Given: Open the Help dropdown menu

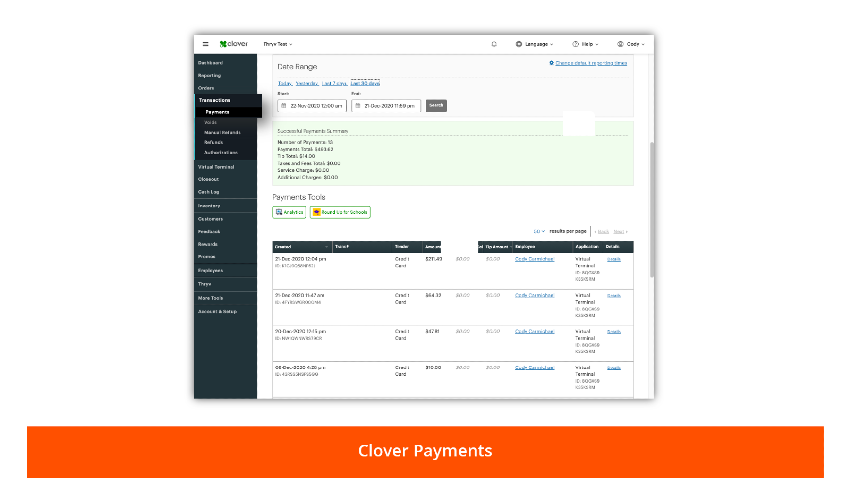Looking at the screenshot, I should click(x=587, y=44).
